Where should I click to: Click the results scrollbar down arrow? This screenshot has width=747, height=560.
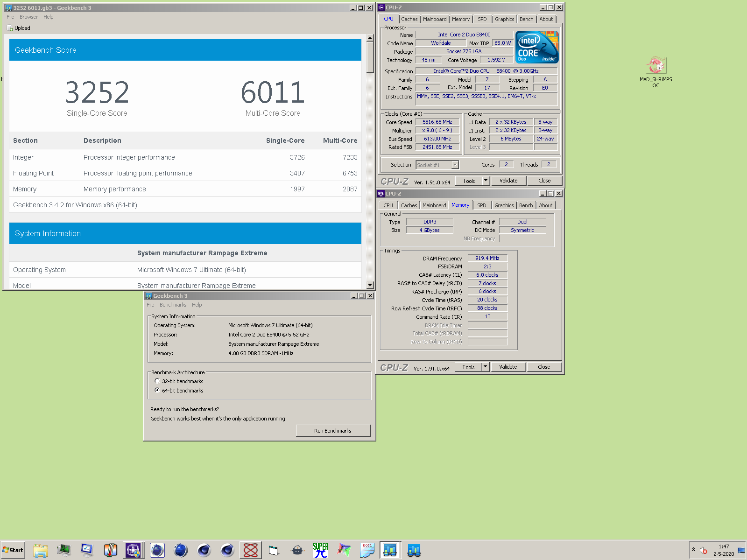pos(370,285)
